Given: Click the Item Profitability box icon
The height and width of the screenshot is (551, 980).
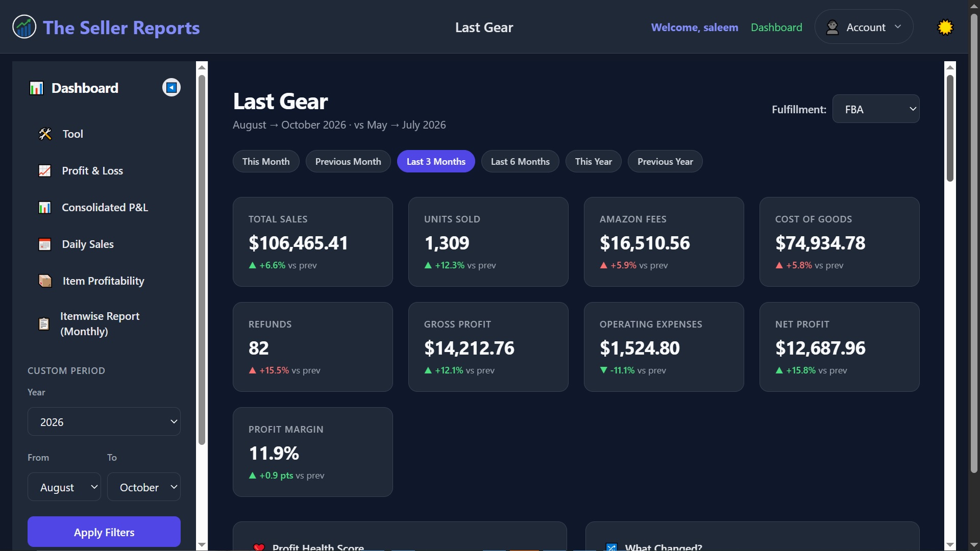Looking at the screenshot, I should point(45,281).
